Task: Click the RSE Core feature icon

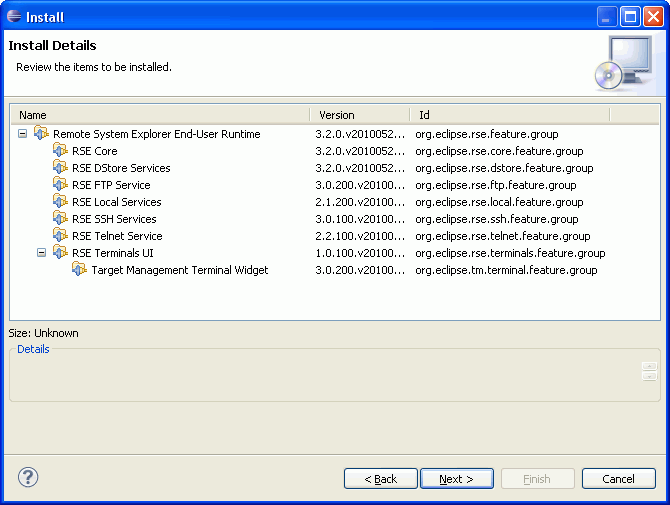Action: pos(60,150)
